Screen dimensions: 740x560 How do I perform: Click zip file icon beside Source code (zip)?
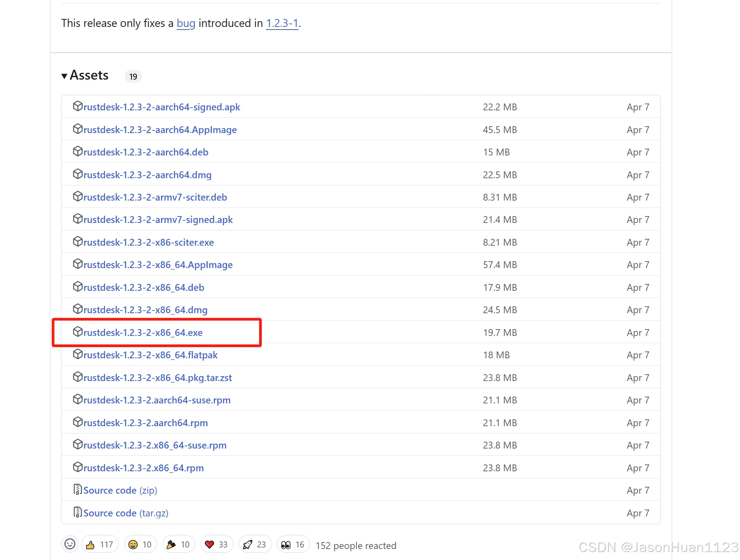(x=78, y=489)
